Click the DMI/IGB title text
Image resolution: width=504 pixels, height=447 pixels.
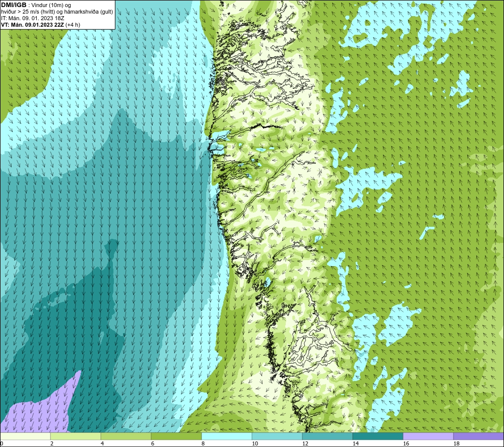(14, 5)
